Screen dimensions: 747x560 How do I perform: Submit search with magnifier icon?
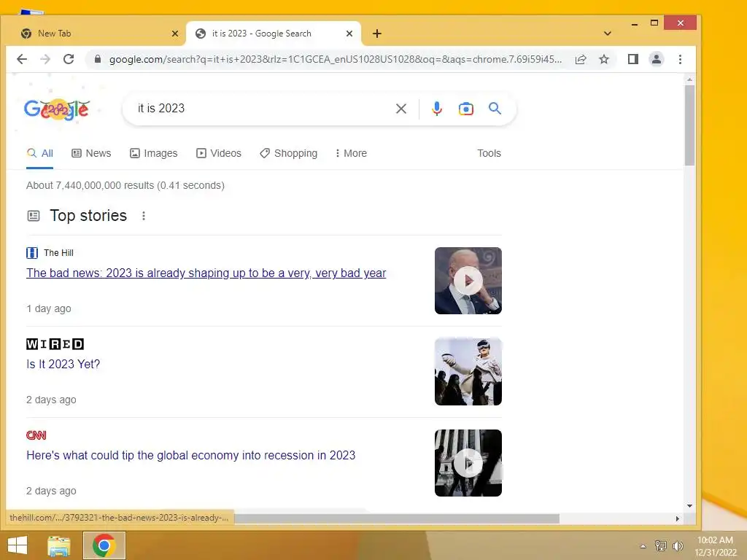(x=495, y=109)
